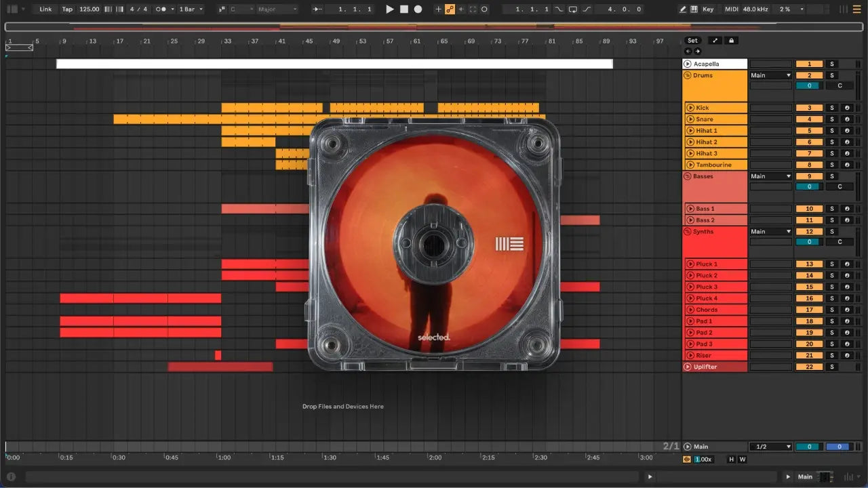The image size is (868, 488).
Task: Click the Basses group volume field
Action: [809, 186]
